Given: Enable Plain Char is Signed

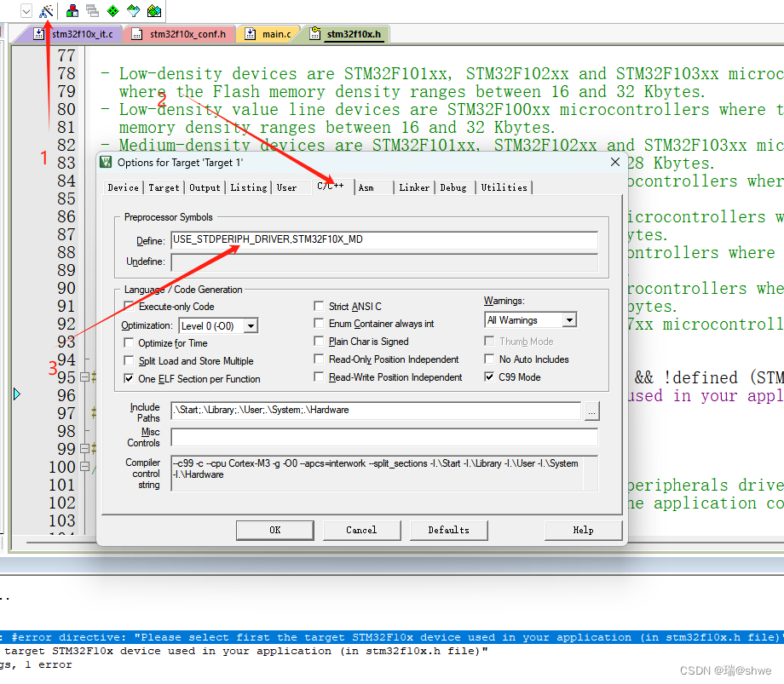Looking at the screenshot, I should point(318,342).
